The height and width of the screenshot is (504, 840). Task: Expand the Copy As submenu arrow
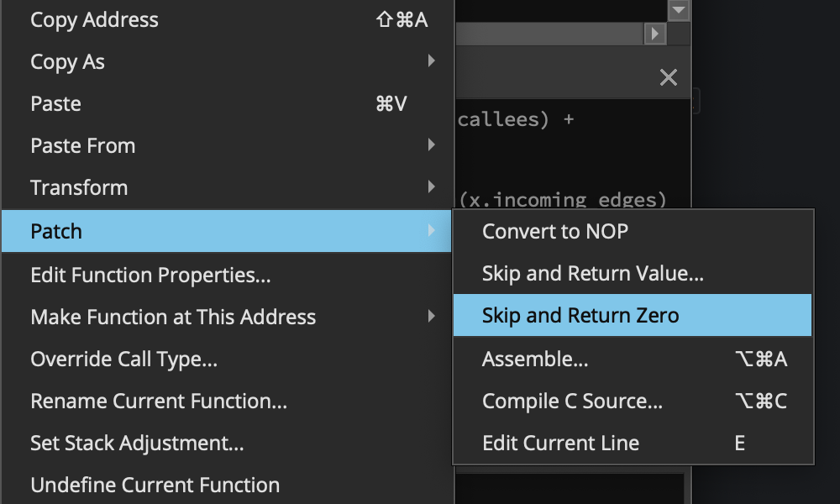tap(431, 61)
